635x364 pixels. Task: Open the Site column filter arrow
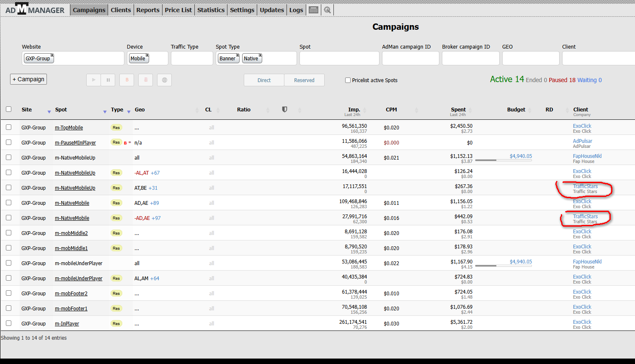coord(49,112)
